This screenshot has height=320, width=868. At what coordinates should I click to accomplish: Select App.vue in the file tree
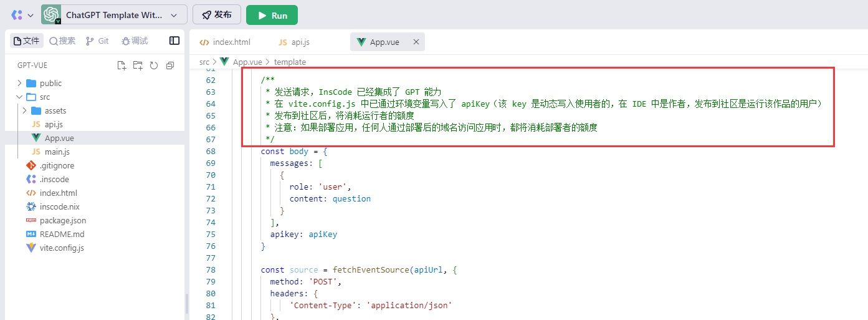pos(95,138)
